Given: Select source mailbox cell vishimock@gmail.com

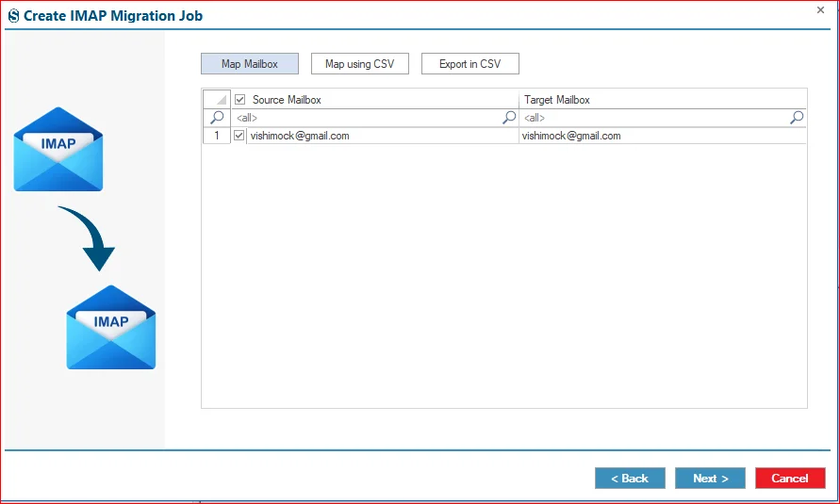Looking at the screenshot, I should click(x=383, y=136).
